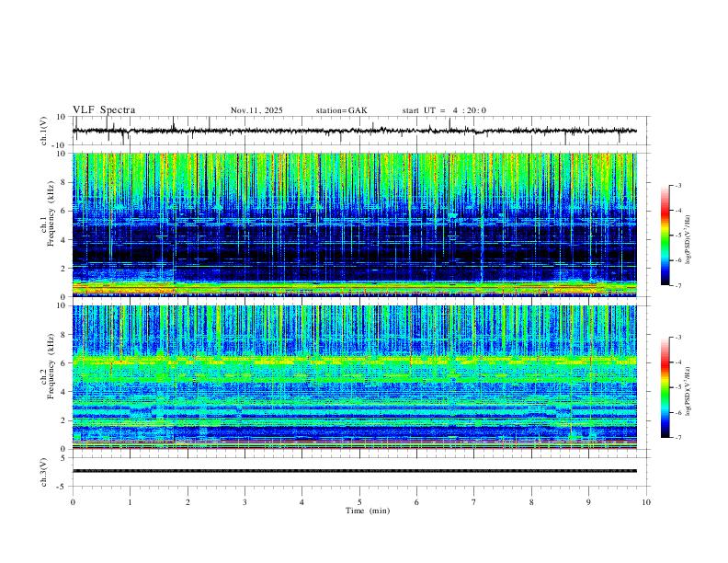Image resolution: width=728 pixels, height=563 pixels.
Task: Click the ch.3(V) flat signal trace
Action: 355,471
